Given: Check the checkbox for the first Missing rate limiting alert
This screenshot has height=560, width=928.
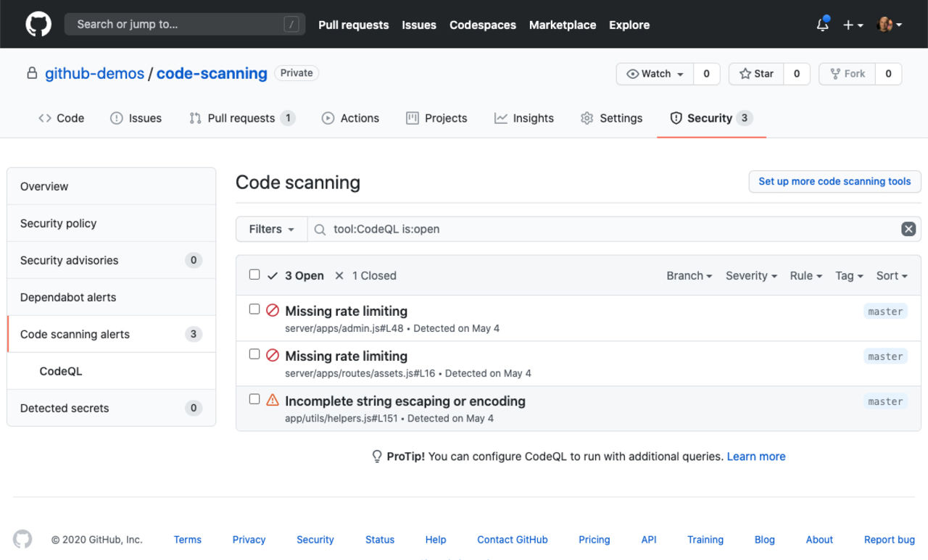Looking at the screenshot, I should pos(254,309).
